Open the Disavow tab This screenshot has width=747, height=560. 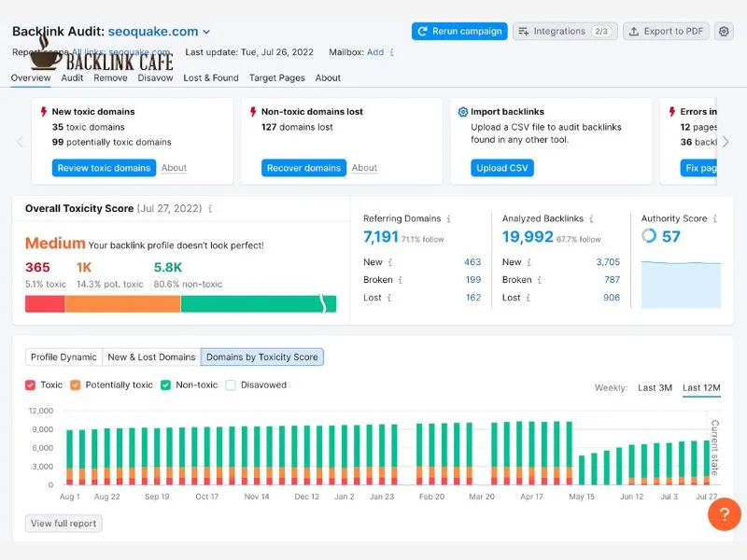coord(155,77)
